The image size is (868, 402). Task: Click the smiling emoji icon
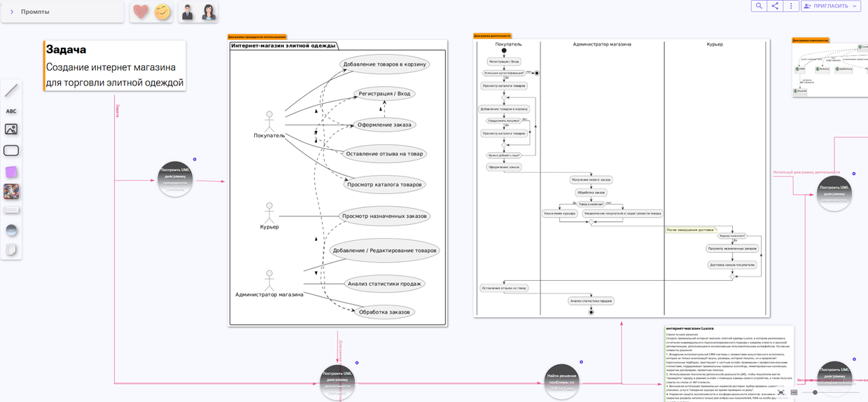tap(162, 12)
